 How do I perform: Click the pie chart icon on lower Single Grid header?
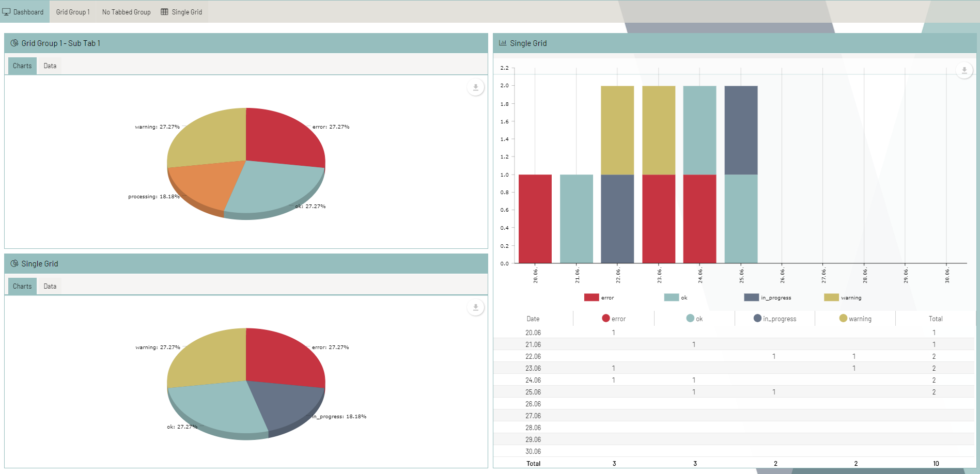click(14, 263)
